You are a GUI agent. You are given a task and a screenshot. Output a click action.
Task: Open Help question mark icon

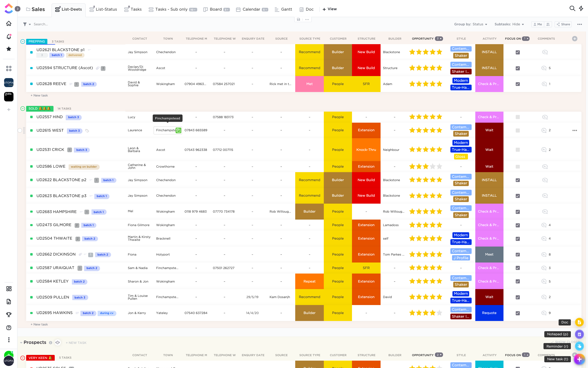[x=9, y=328]
